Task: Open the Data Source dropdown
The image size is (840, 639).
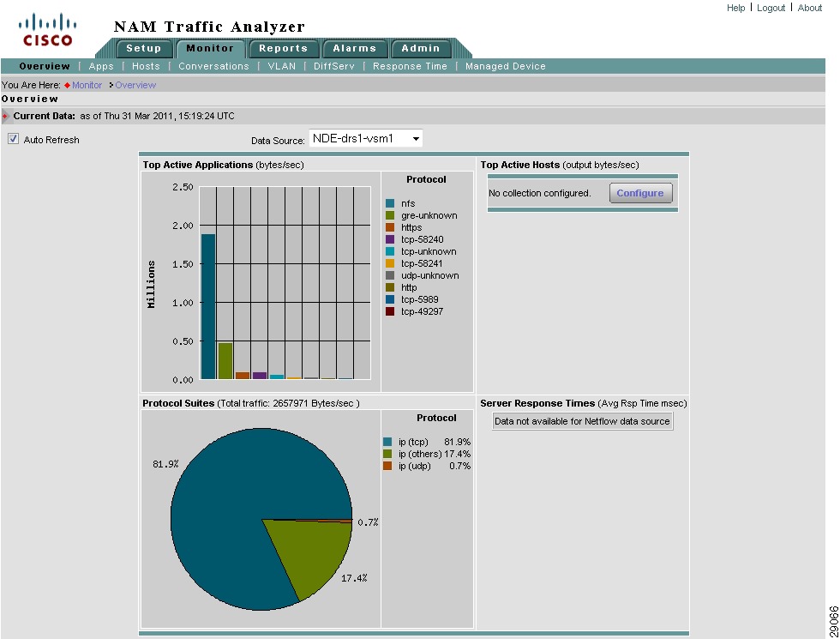Action: (366, 138)
